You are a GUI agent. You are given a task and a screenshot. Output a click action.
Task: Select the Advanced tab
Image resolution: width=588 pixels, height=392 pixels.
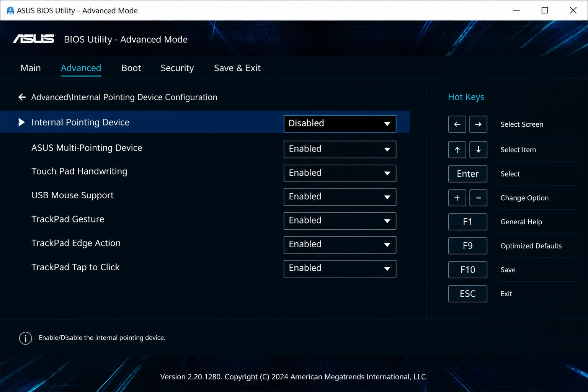(81, 68)
